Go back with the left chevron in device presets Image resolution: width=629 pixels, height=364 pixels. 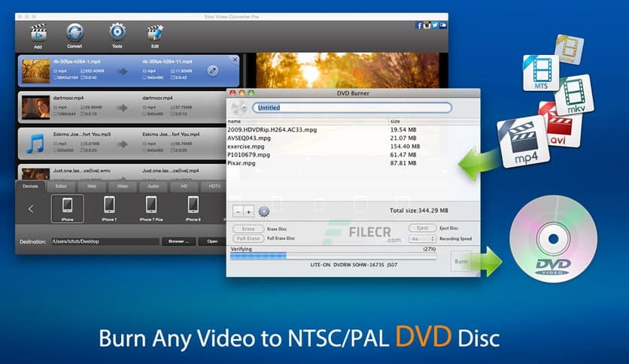click(x=31, y=208)
